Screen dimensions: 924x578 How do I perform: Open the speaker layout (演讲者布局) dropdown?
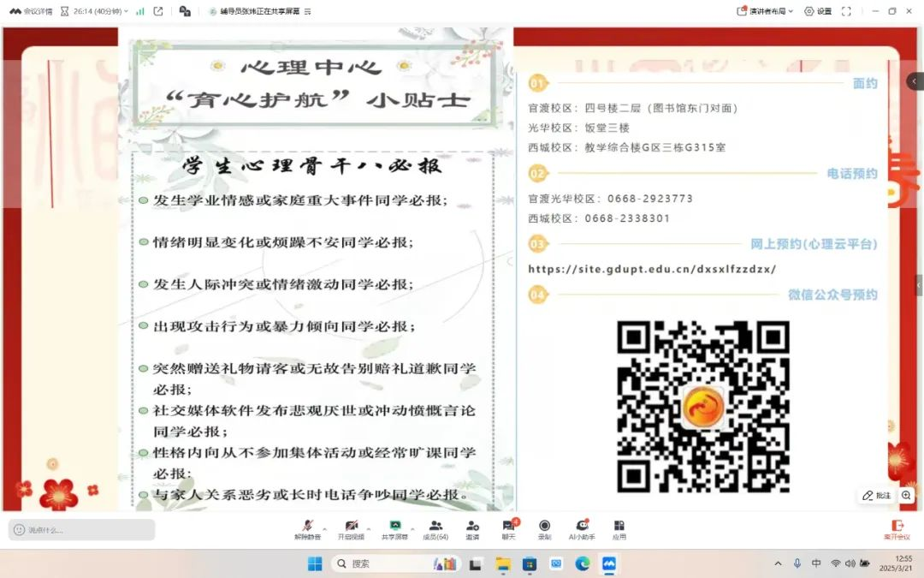765,11
